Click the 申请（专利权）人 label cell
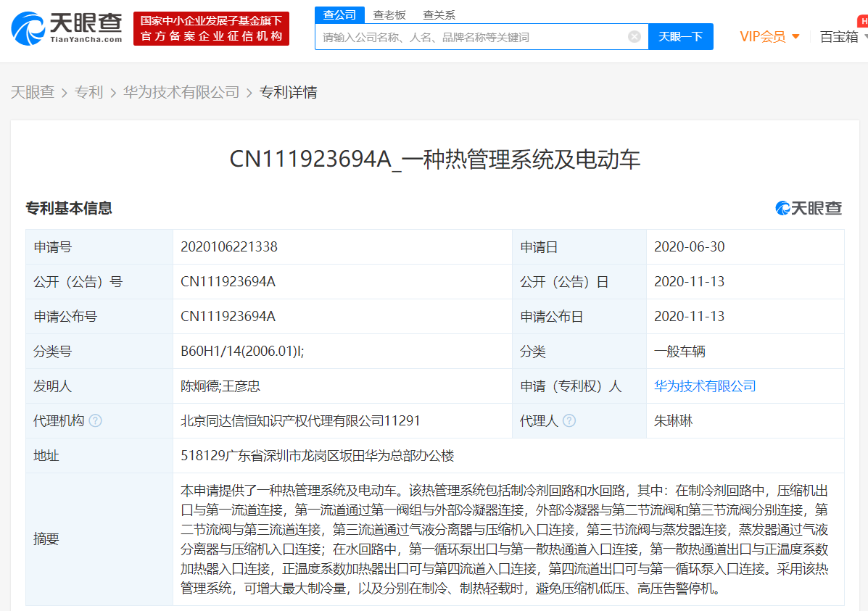The height and width of the screenshot is (611, 868). click(x=579, y=386)
